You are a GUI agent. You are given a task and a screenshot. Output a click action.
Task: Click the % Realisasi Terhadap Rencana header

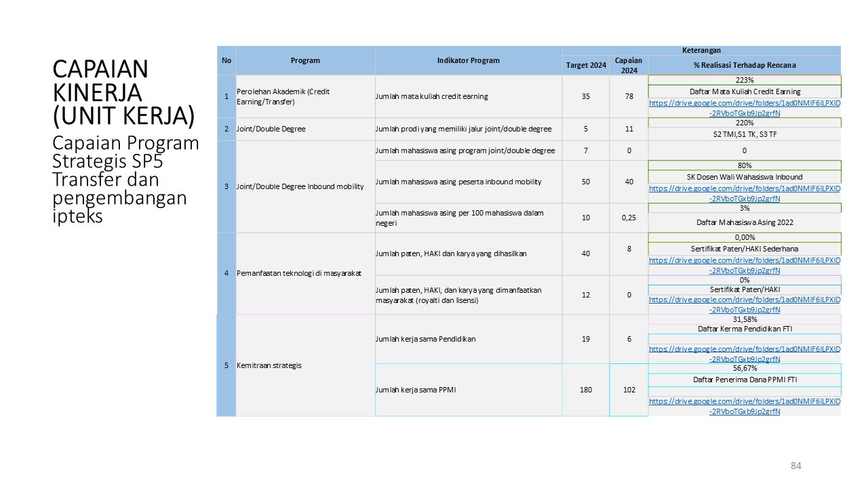[x=745, y=65]
